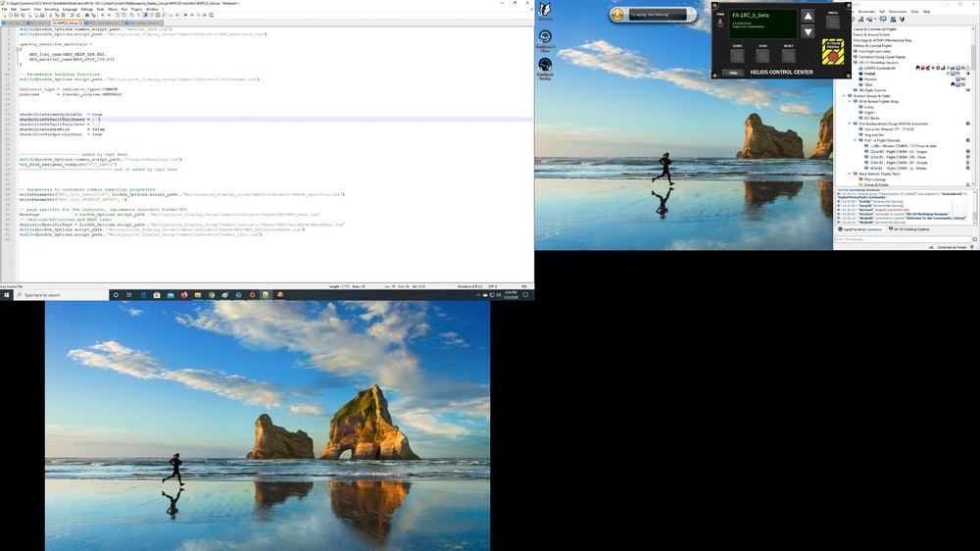Click the Undo icon in Notepad++ toolbar
Viewport: 980px width, 551px height.
click(72, 15)
